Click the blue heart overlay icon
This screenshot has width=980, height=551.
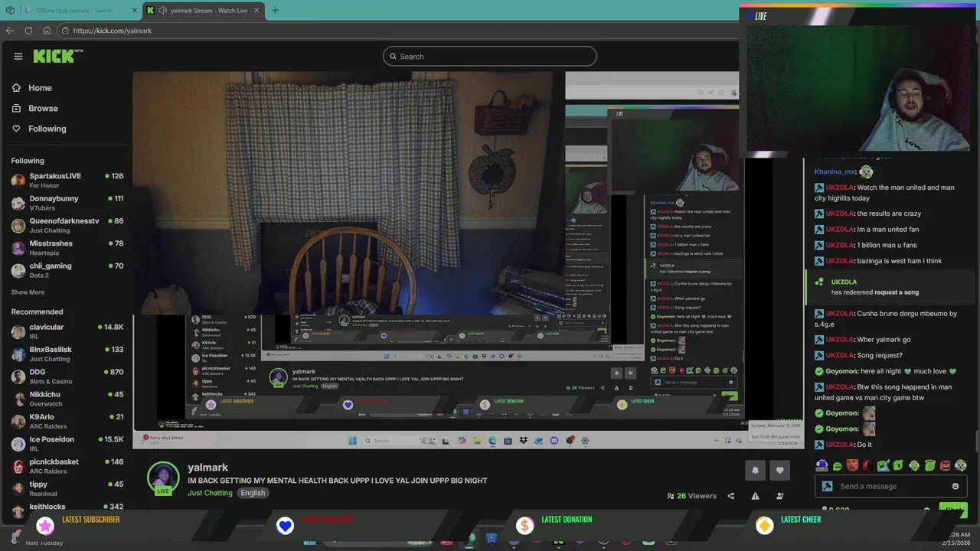[285, 525]
